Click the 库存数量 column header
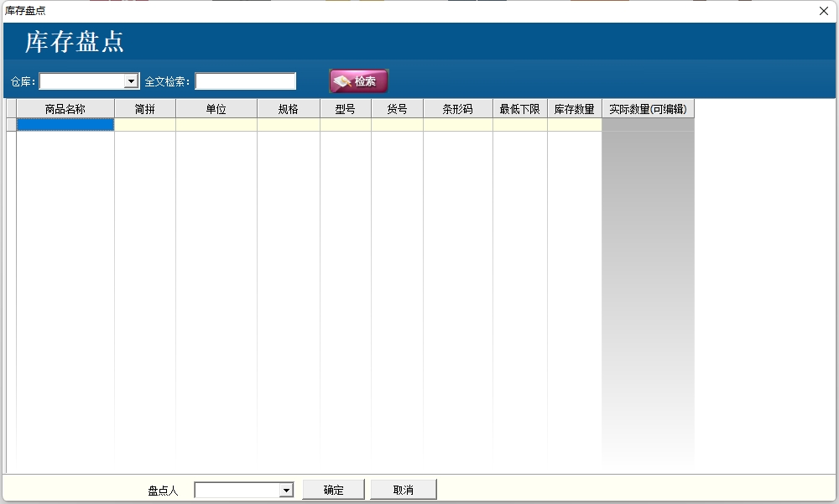 click(574, 109)
